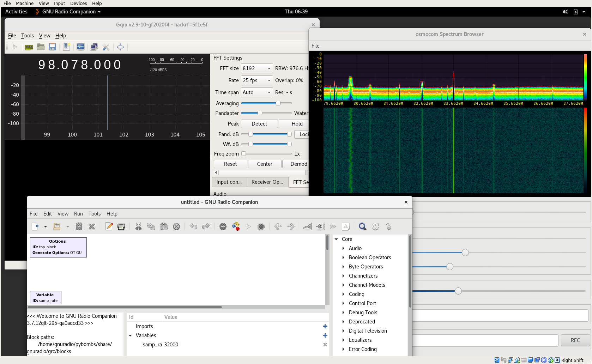The height and width of the screenshot is (364, 592).
Task: Click the GRC find blocks magnifier icon
Action: (362, 226)
